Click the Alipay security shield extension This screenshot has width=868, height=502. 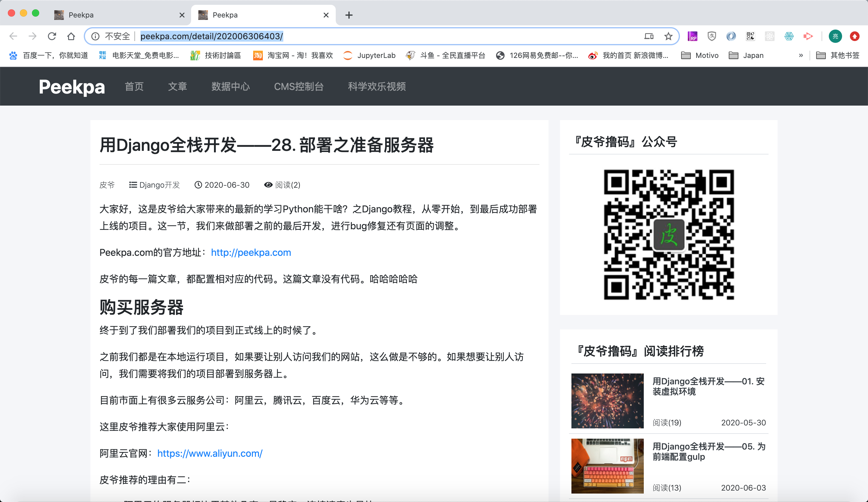tap(712, 36)
